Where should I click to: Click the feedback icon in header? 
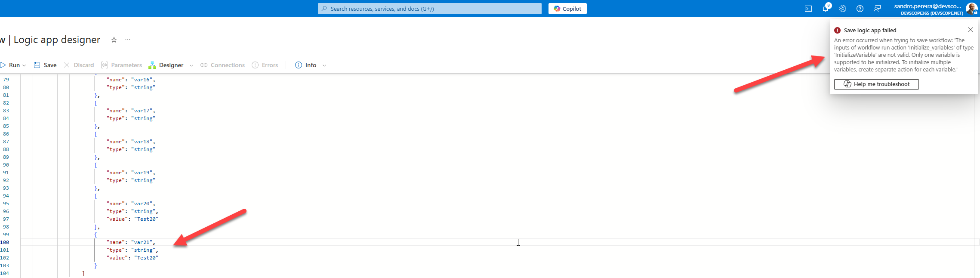coord(877,9)
